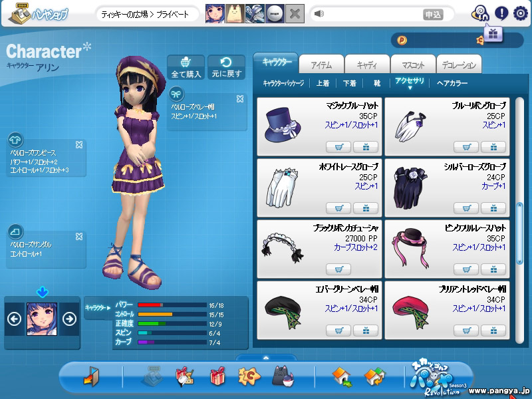This screenshot has height=399, width=532.
Task: Click the gray X slot in top bar
Action: 295,13
